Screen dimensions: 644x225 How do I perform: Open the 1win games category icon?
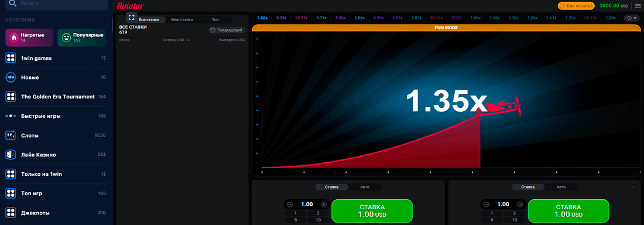click(11, 58)
